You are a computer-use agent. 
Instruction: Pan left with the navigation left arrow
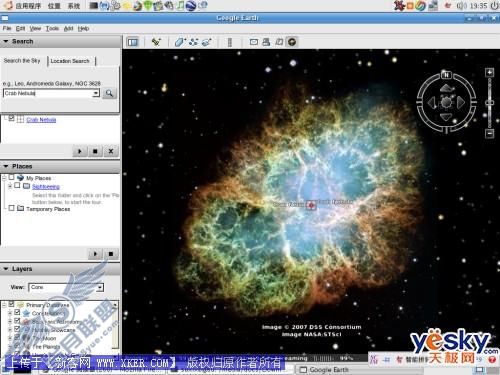pos(432,102)
